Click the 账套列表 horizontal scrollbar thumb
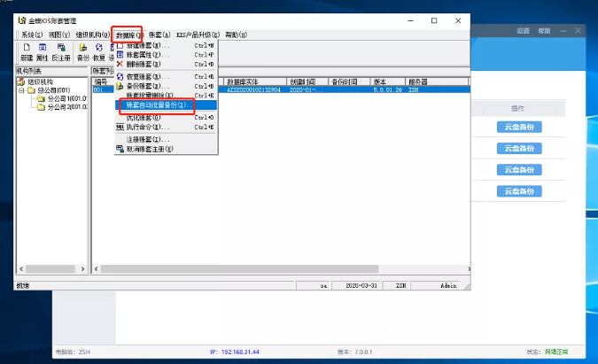Viewport: 598px width, 364px height. coord(239,268)
